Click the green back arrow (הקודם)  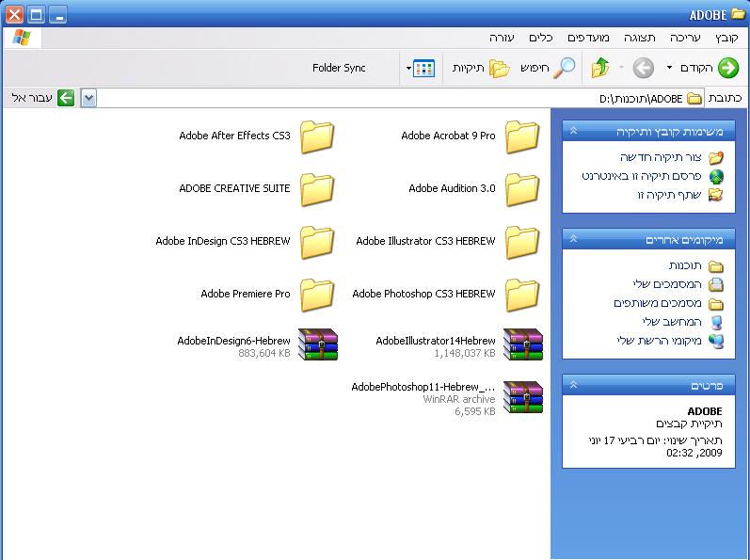728,68
